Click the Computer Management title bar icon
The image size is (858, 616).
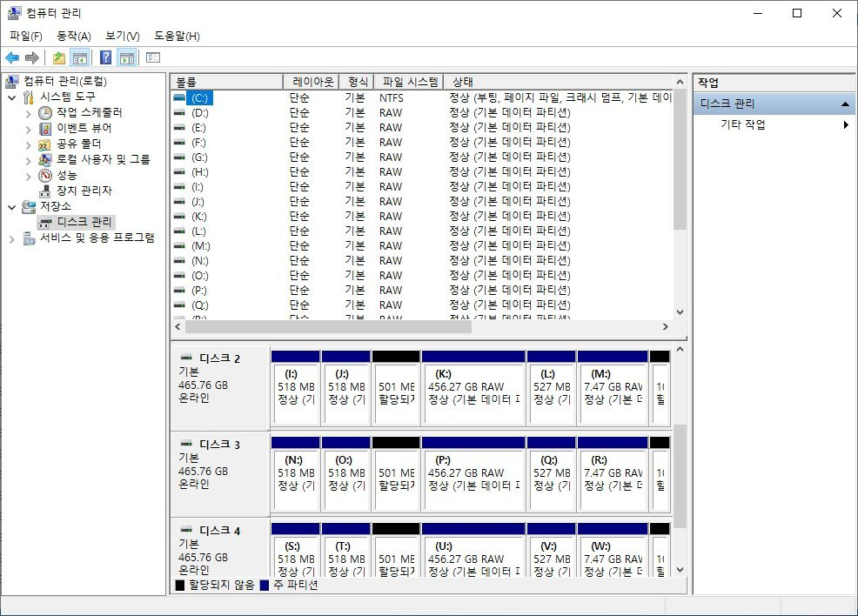click(14, 13)
